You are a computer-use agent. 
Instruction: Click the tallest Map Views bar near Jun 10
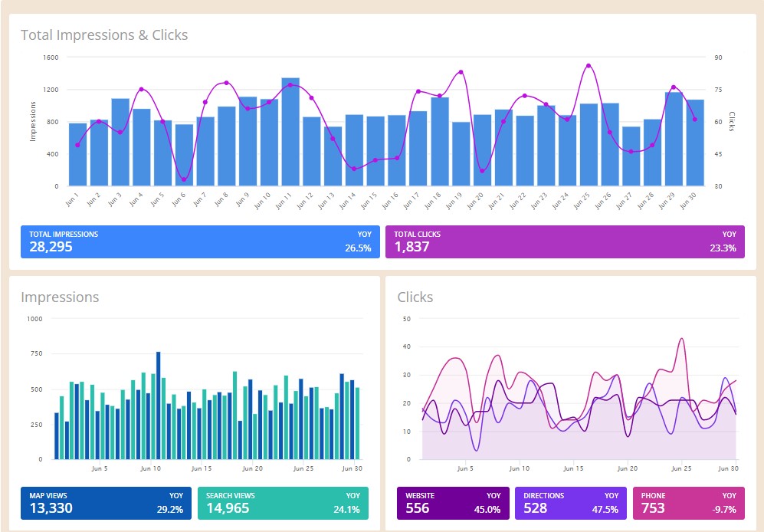coord(159,405)
